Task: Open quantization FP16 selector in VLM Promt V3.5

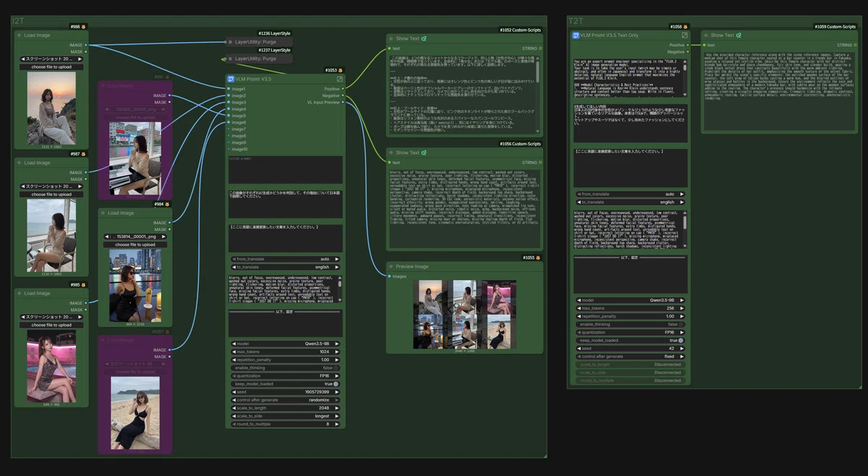Action: click(285, 375)
